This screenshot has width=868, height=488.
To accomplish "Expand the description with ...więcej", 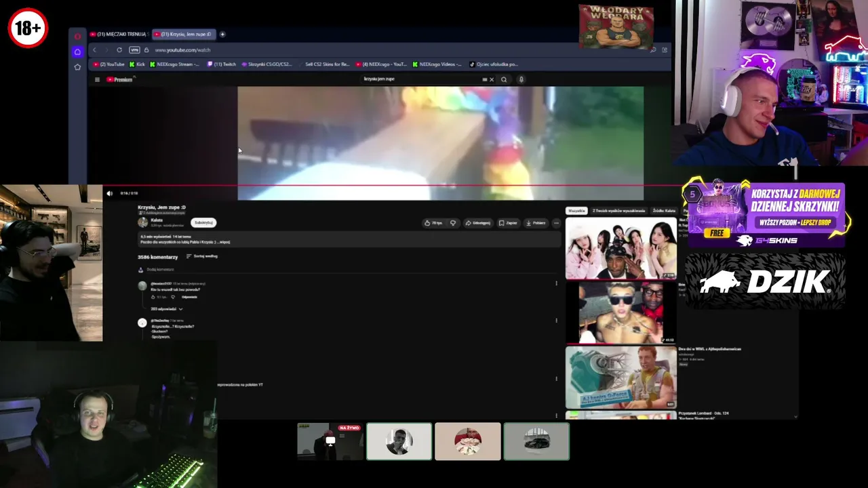I will [222, 242].
